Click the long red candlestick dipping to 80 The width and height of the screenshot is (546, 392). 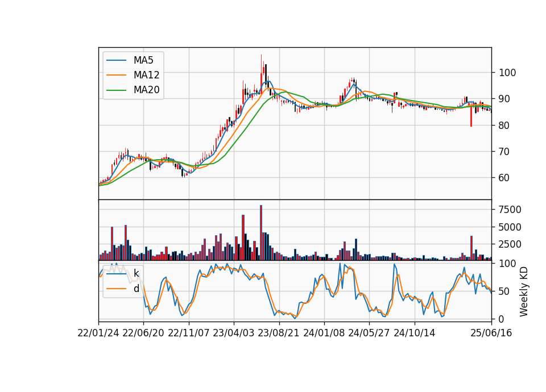(x=471, y=115)
